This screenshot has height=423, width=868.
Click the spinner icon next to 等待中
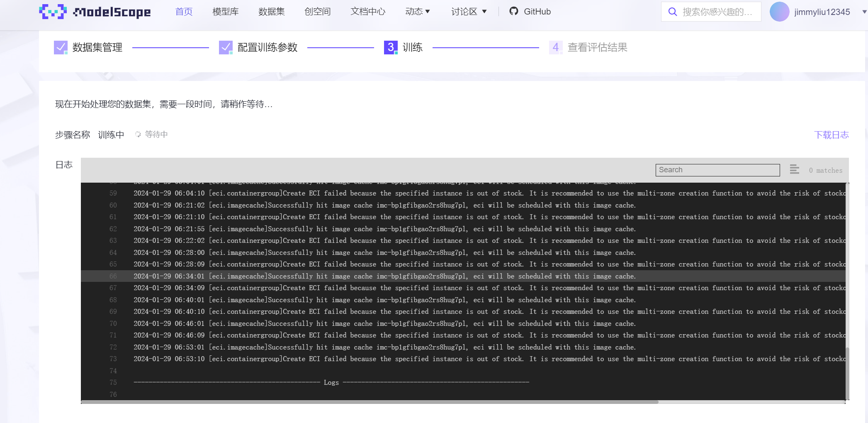point(137,134)
